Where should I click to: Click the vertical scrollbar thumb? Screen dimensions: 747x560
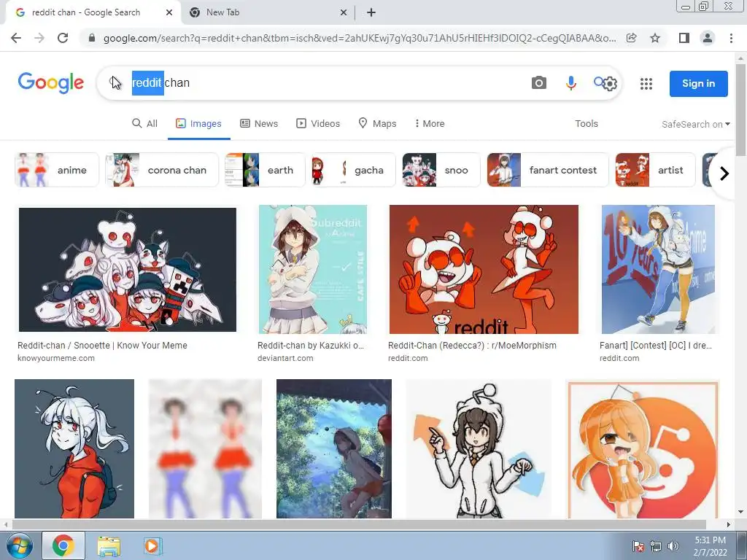tap(740, 109)
